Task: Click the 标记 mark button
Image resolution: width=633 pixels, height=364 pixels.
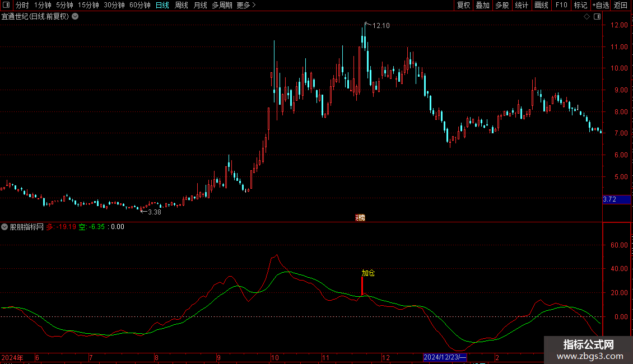Action: pos(580,5)
